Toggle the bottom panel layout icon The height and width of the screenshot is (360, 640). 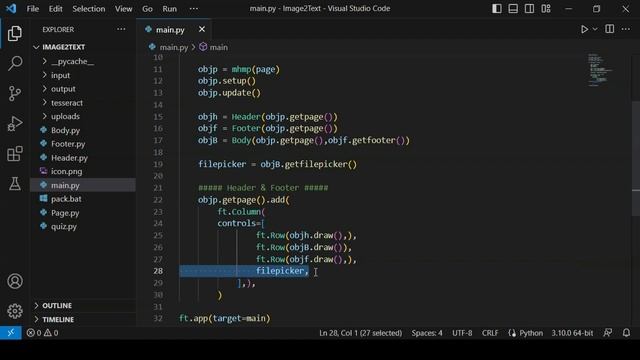click(x=513, y=9)
